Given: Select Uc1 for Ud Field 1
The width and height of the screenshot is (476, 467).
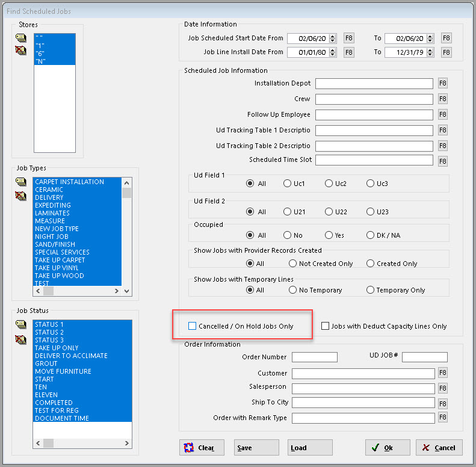Looking at the screenshot, I should click(287, 184).
